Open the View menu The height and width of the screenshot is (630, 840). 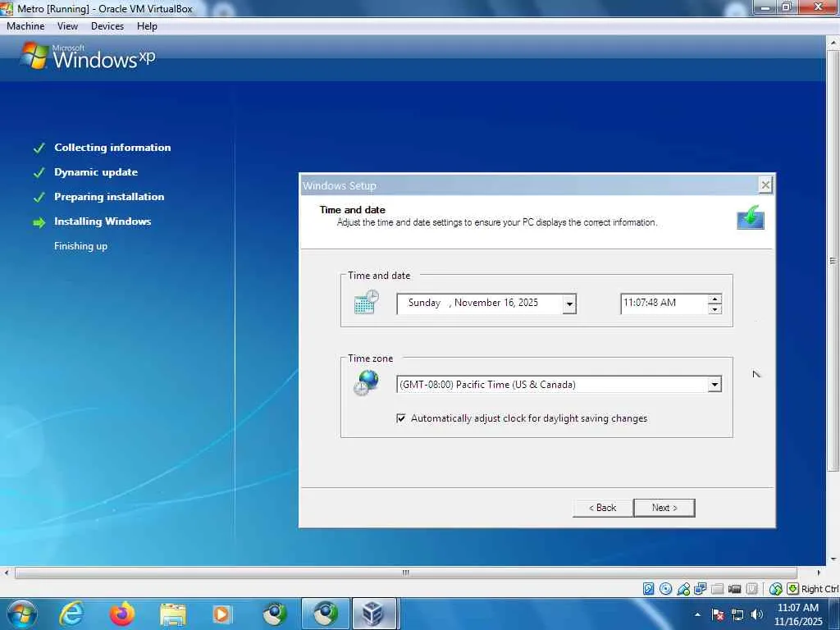[x=67, y=26]
